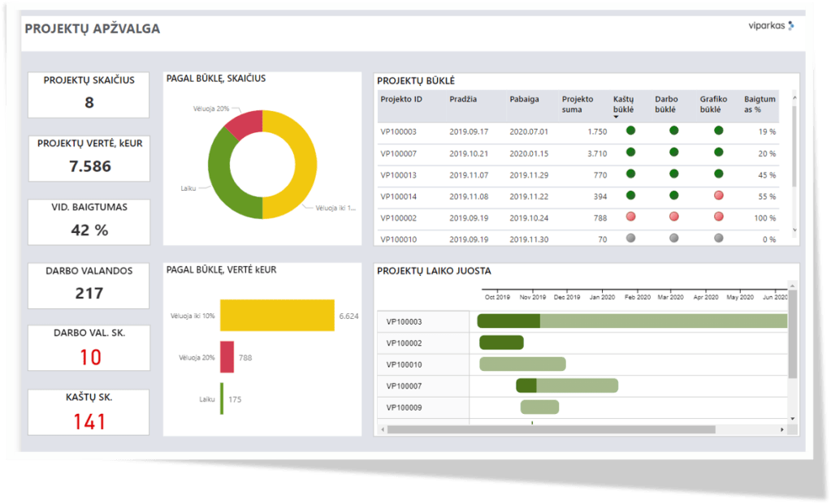This screenshot has height=504, width=831.
Task: Click the gray Darbo būklė dot for VP100010
Action: click(673, 238)
